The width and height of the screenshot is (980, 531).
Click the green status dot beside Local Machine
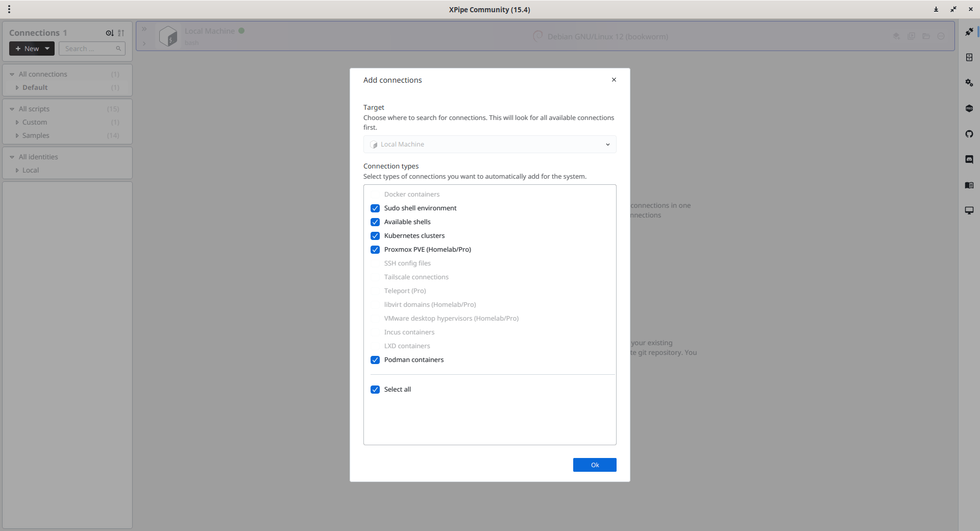point(241,31)
